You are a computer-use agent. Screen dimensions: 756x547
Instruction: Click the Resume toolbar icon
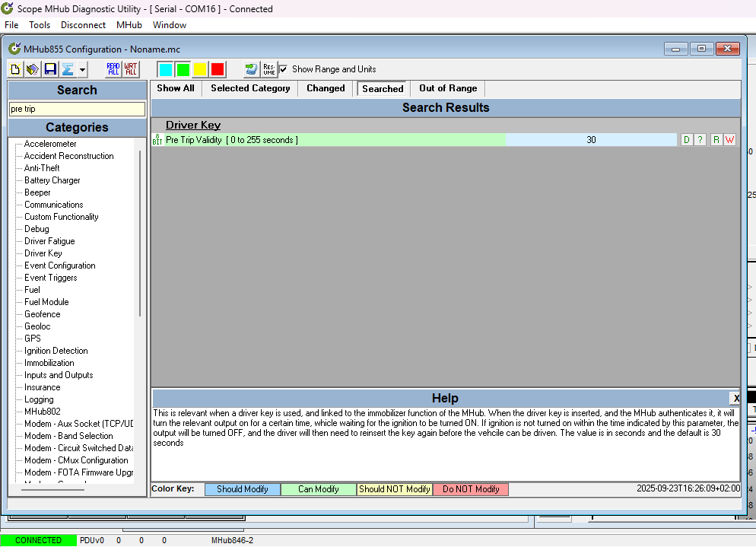click(269, 69)
